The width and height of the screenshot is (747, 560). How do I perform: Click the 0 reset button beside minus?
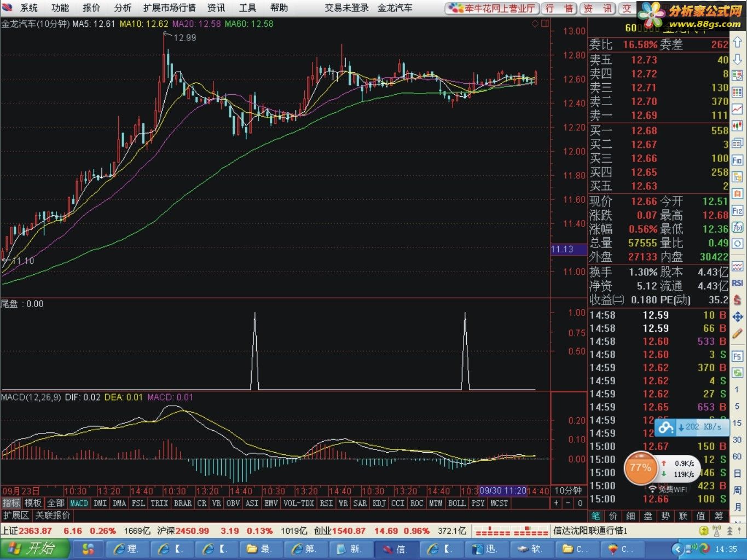[x=580, y=503]
